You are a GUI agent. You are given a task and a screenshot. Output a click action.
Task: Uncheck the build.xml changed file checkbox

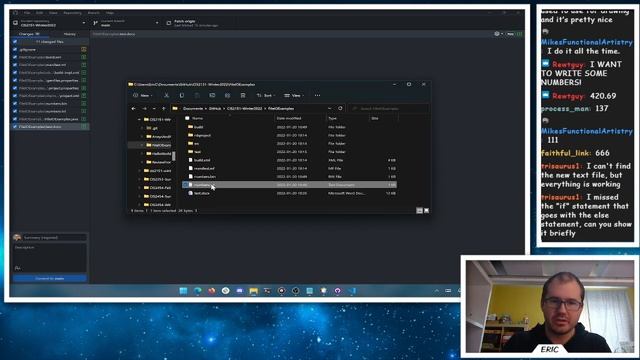[15, 57]
